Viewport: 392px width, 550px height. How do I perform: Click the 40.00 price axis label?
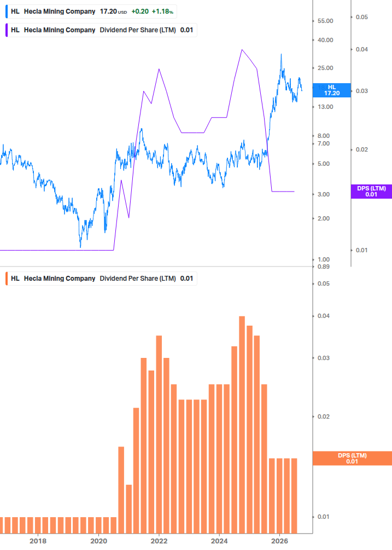pos(325,40)
